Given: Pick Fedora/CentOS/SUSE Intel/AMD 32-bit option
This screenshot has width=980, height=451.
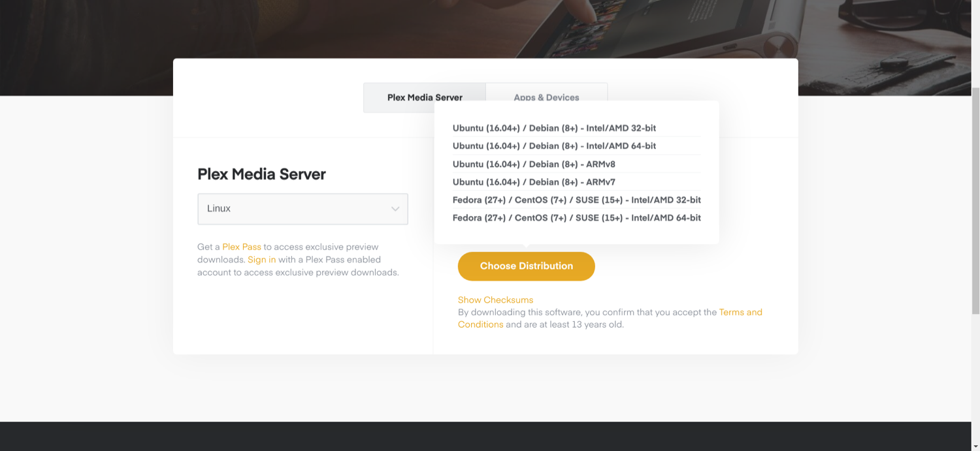Looking at the screenshot, I should coord(577,200).
